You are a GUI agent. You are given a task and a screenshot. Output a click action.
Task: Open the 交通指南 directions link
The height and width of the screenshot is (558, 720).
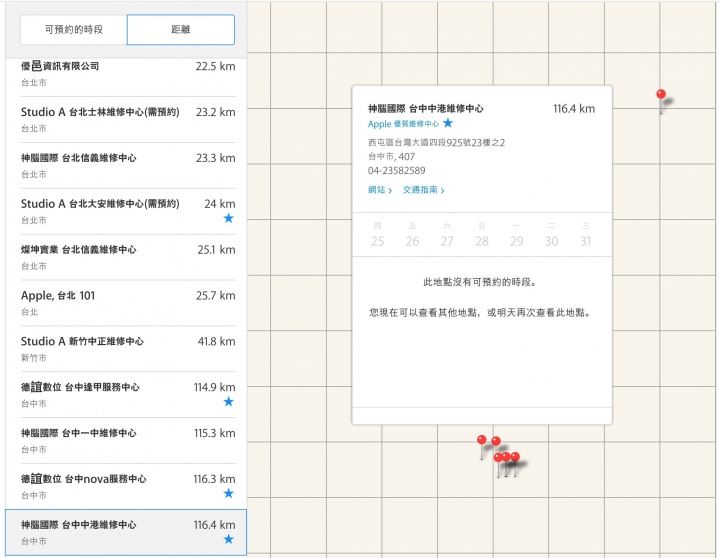[423, 190]
